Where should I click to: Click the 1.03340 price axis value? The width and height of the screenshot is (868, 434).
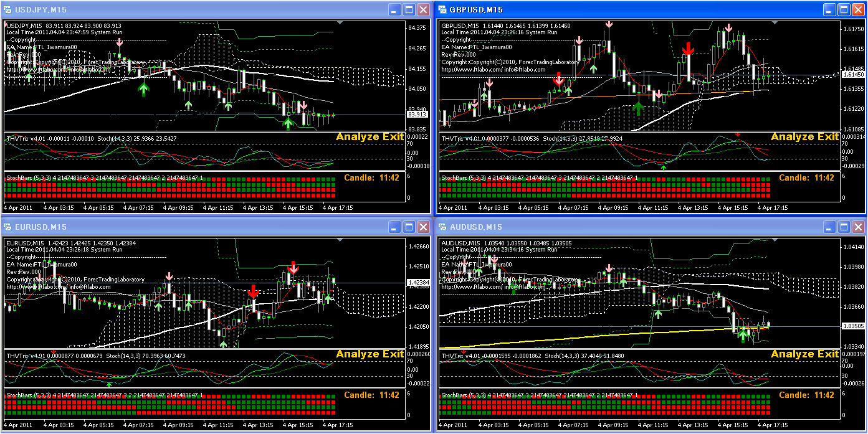[x=853, y=346]
